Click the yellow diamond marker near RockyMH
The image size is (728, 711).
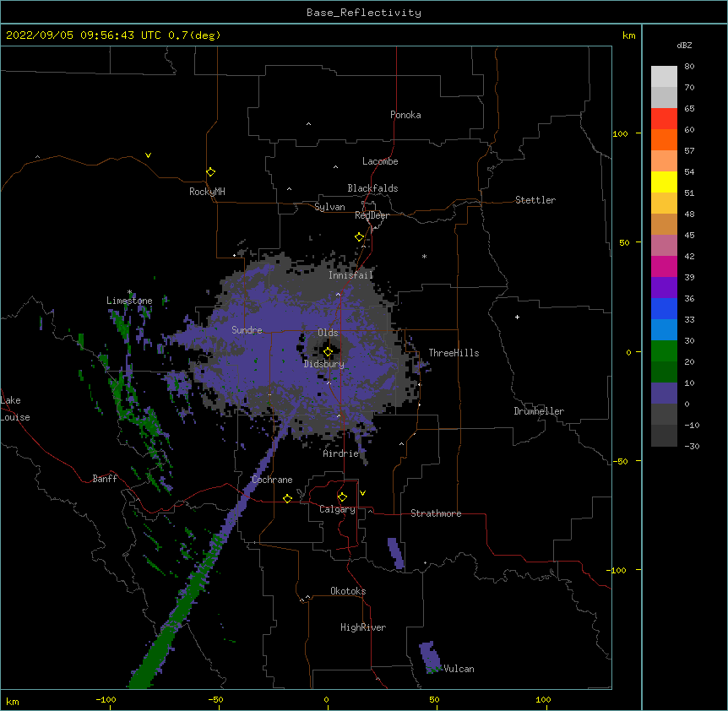(210, 172)
